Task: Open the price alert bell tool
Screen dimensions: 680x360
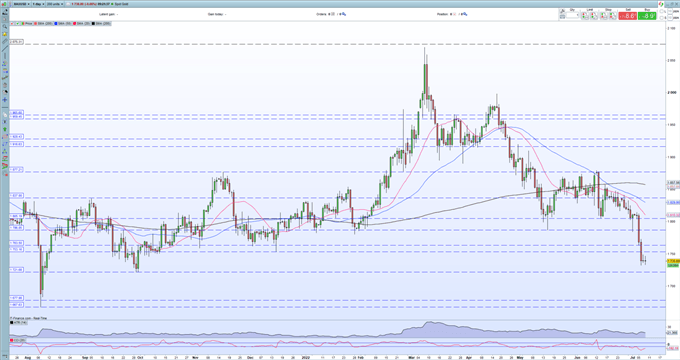Action: click(x=5, y=34)
